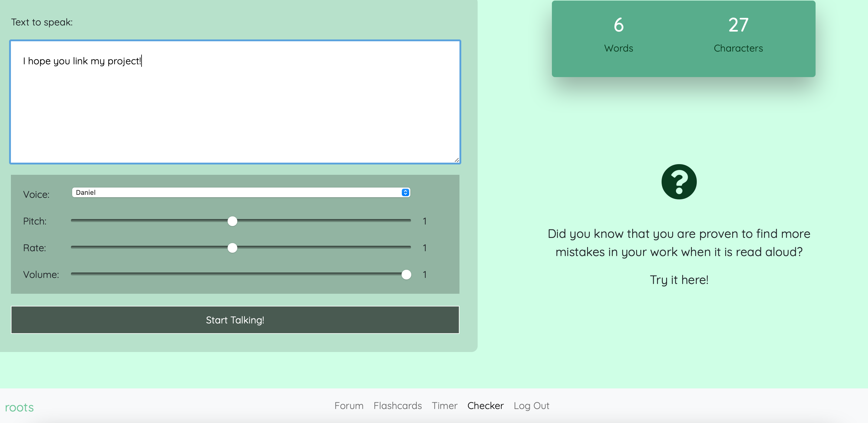Click the Volume slider handle
The image size is (868, 423).
click(x=406, y=275)
